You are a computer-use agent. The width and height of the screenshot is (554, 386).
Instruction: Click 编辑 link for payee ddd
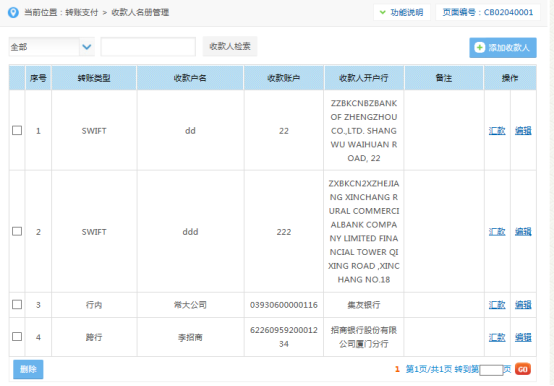(523, 232)
